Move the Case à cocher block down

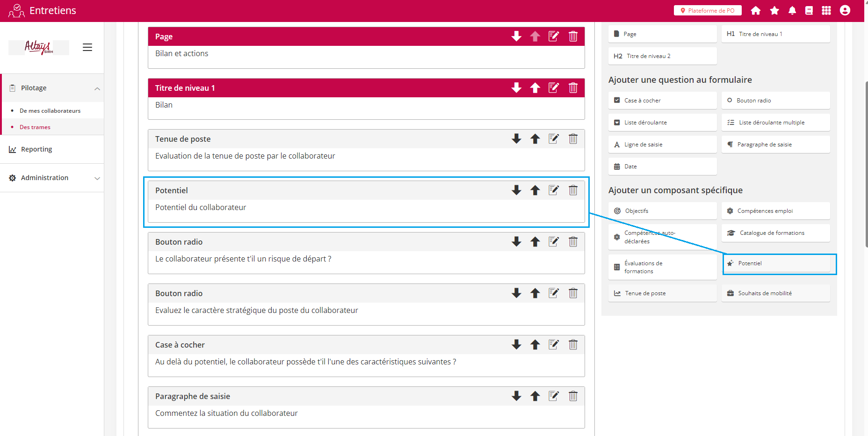516,345
